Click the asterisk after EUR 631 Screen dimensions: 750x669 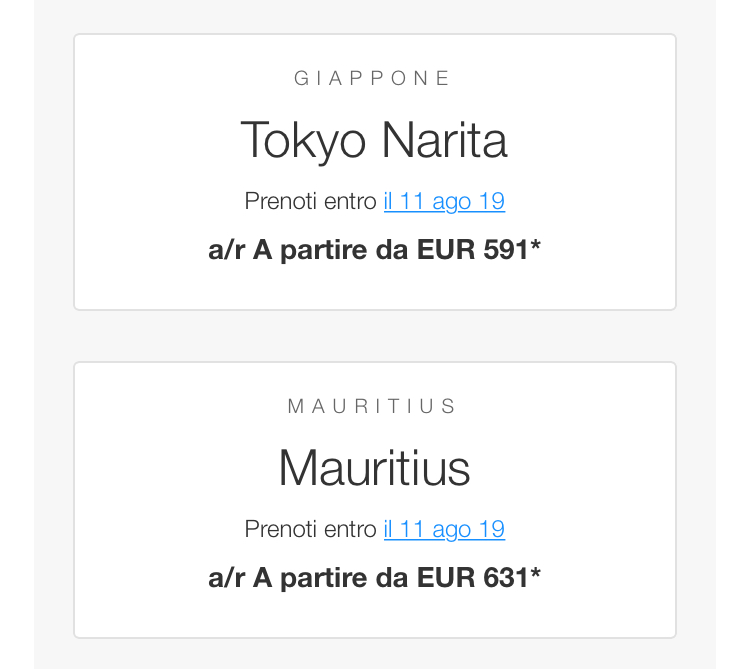536,576
